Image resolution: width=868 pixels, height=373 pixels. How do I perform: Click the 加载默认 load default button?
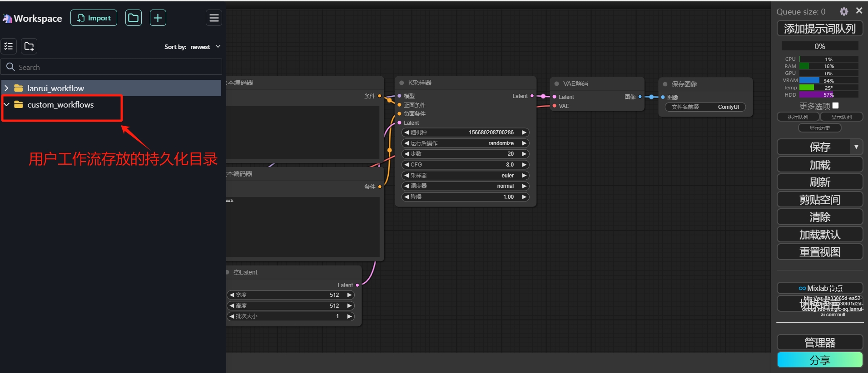820,235
